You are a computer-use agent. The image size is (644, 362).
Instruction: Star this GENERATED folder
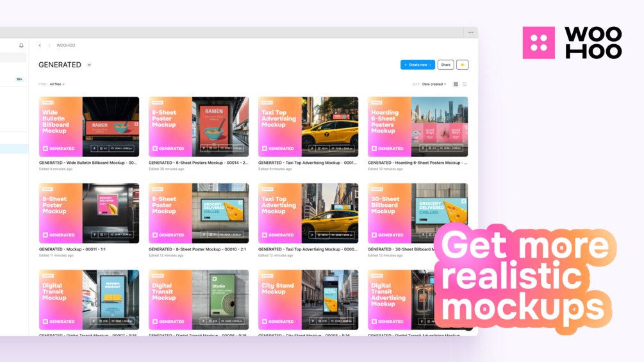463,65
